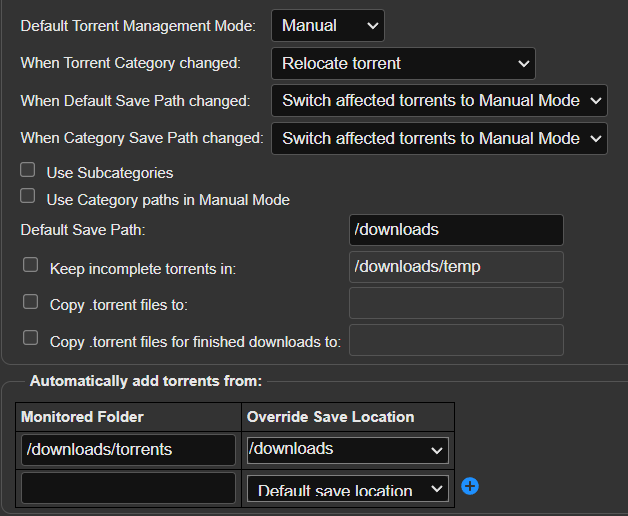Screen dimensions: 628x516
Task: Expand When Torrent Category changed dropdown
Action: [x=403, y=63]
